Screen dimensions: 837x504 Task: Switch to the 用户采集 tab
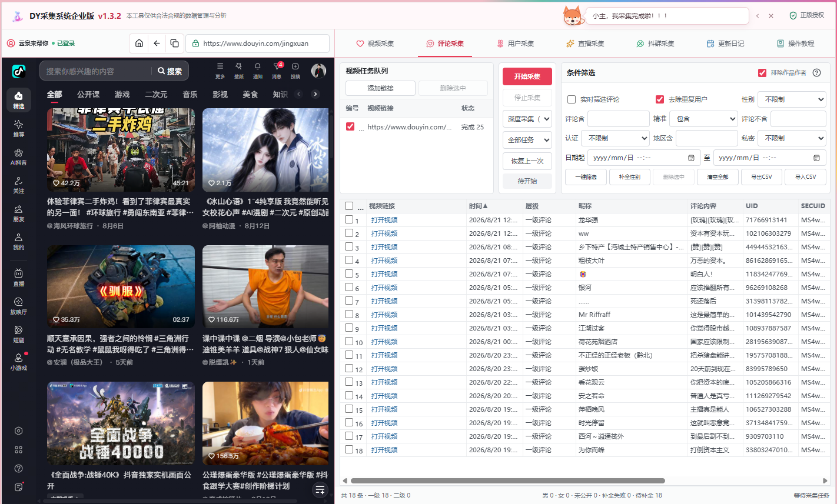(x=516, y=44)
